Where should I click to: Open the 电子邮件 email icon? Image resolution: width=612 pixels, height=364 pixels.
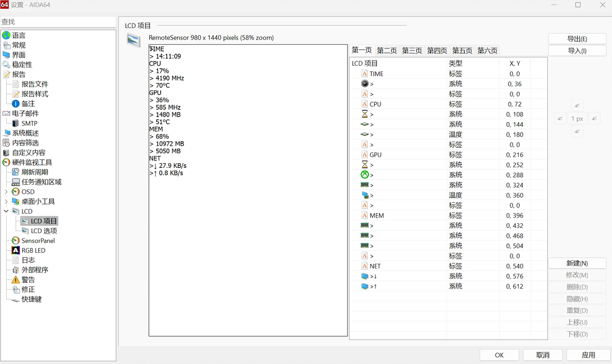6,113
